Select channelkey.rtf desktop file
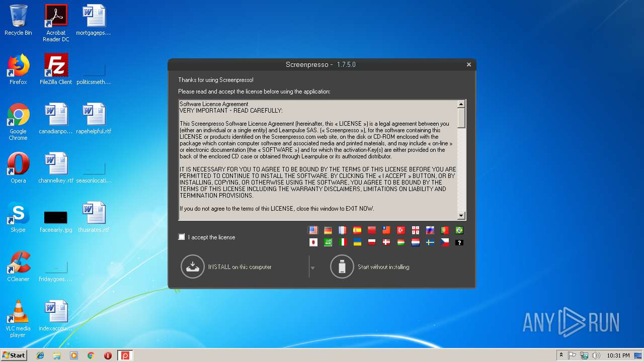 coord(56,168)
